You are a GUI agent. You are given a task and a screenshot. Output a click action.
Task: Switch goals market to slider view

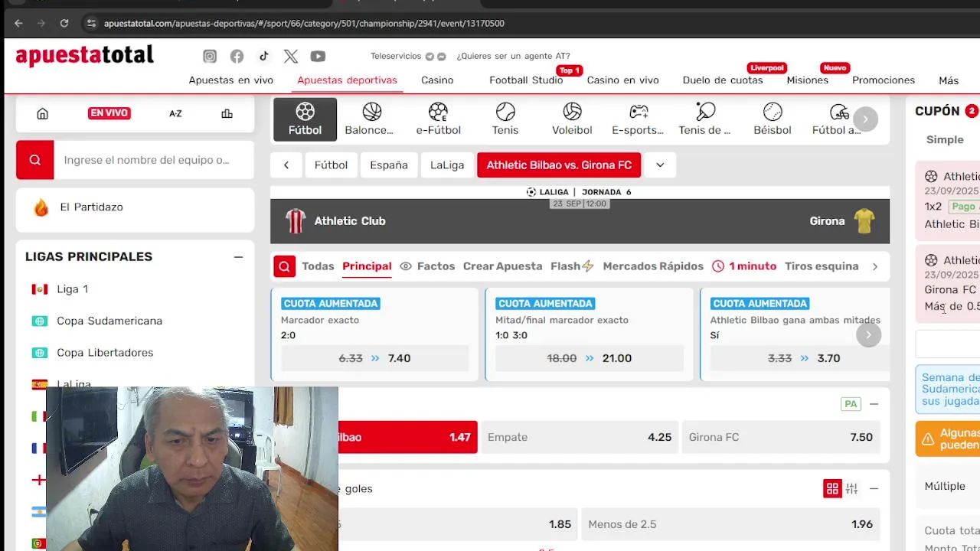coord(851,488)
